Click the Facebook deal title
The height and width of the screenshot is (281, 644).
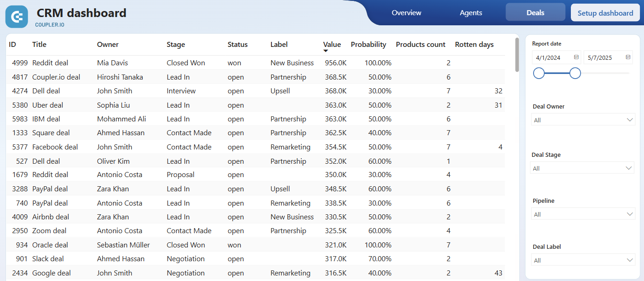click(x=55, y=147)
